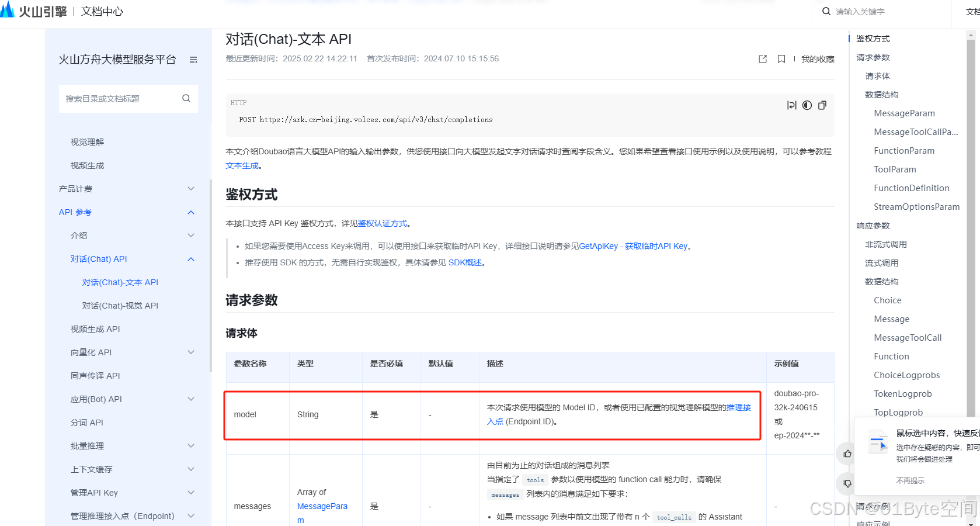Expand the 介绍 section

(191, 236)
